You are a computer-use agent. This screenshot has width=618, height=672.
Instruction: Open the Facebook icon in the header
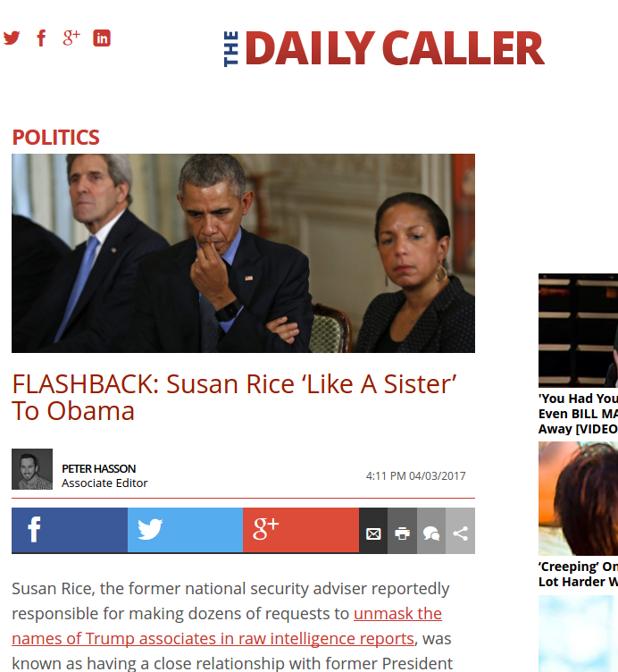tap(41, 38)
